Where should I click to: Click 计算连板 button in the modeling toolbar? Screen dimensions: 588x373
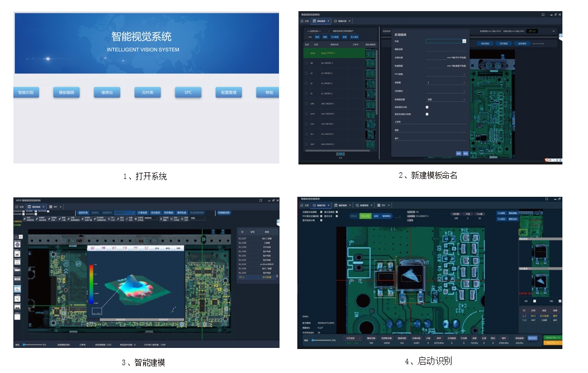pyautogui.click(x=142, y=212)
